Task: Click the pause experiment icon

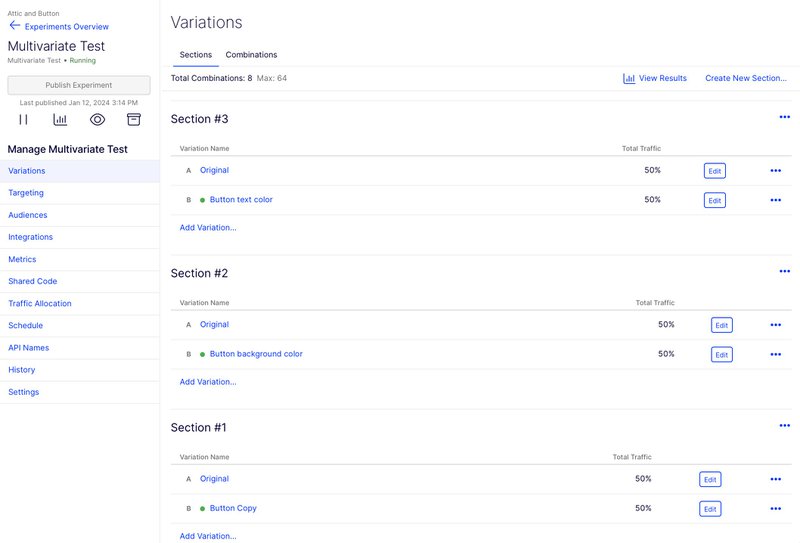Action: click(23, 120)
